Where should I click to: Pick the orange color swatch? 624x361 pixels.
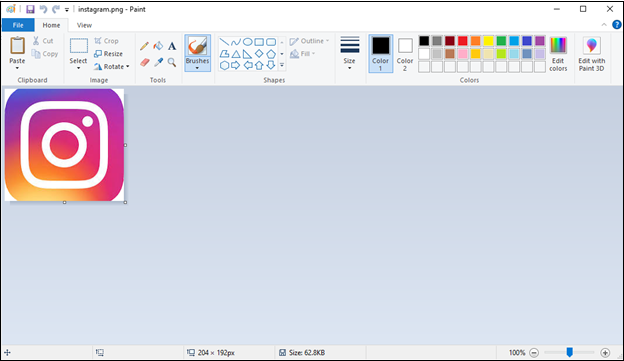(x=476, y=41)
